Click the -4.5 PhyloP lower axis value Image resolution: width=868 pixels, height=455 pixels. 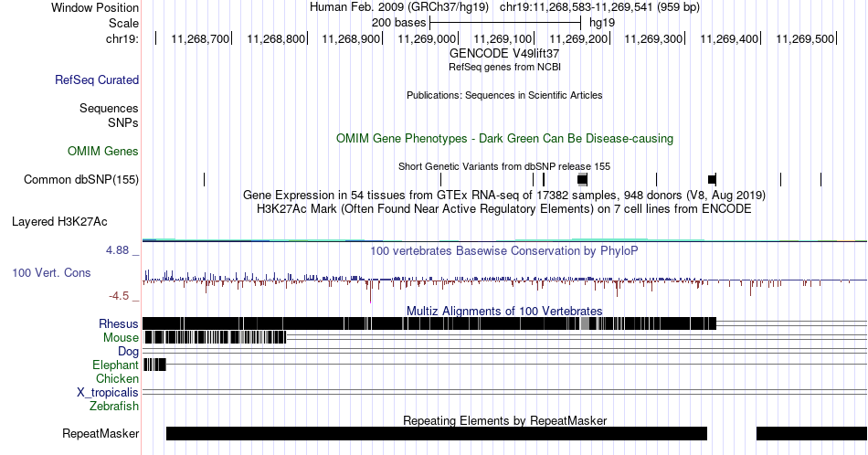pos(119,296)
